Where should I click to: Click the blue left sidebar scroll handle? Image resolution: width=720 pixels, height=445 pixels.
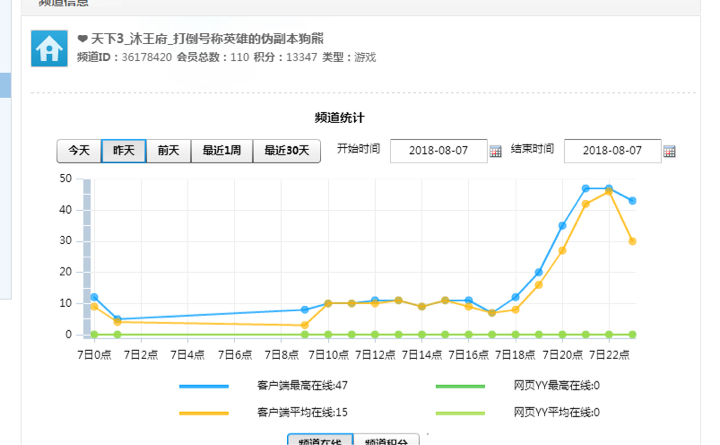pos(5,85)
